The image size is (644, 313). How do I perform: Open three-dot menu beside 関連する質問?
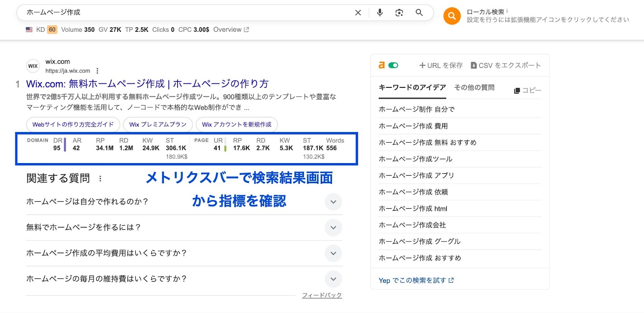click(100, 178)
